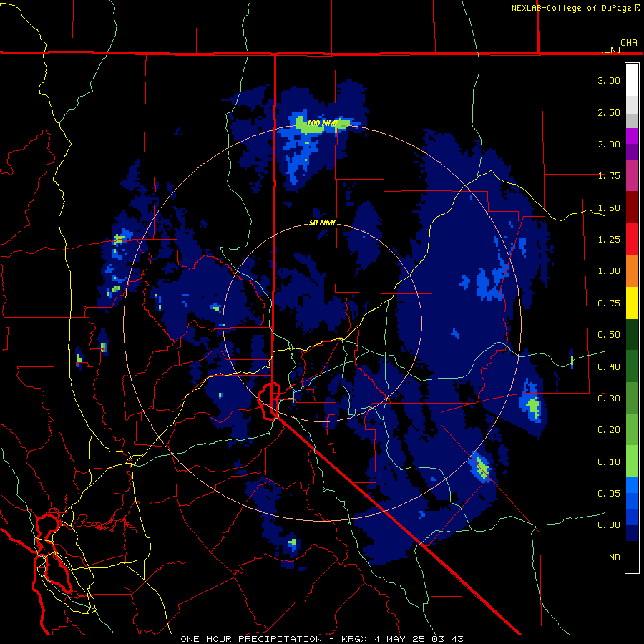Click the darkest green legend swatch
Screen dimensions: 644x644
pos(632,334)
